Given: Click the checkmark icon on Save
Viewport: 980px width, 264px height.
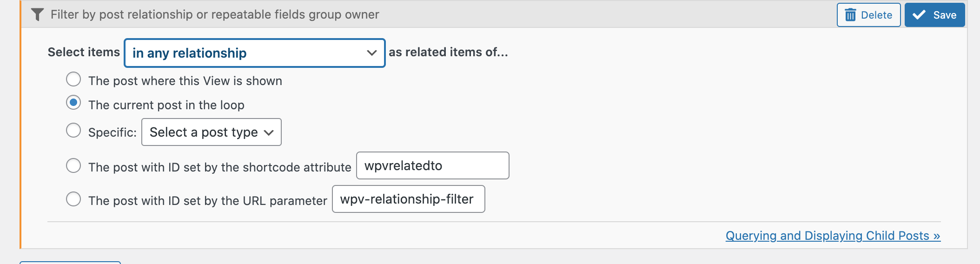Looking at the screenshot, I should (x=919, y=15).
